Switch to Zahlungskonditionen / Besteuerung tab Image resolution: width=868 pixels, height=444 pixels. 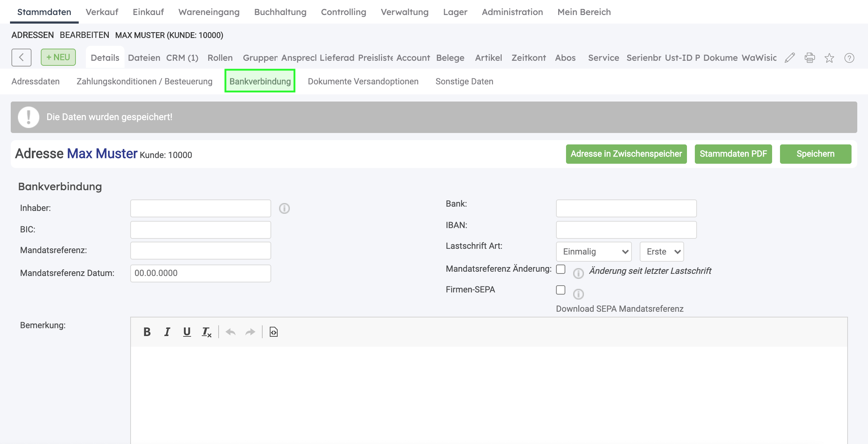tap(144, 82)
